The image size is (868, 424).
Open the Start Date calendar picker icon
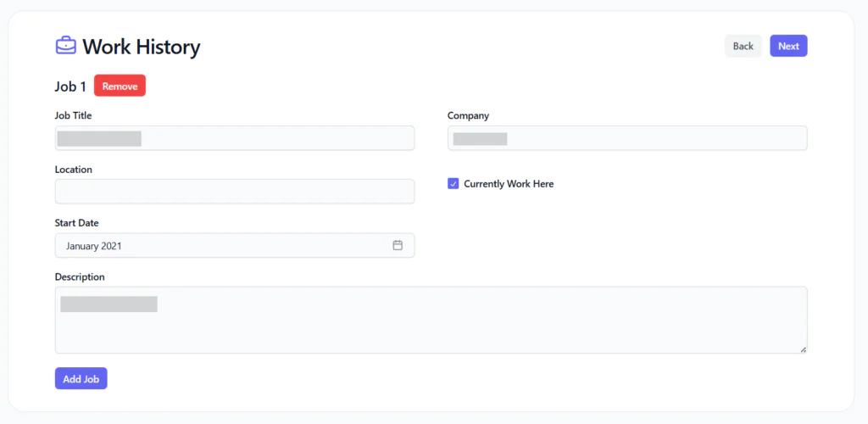[x=398, y=245]
